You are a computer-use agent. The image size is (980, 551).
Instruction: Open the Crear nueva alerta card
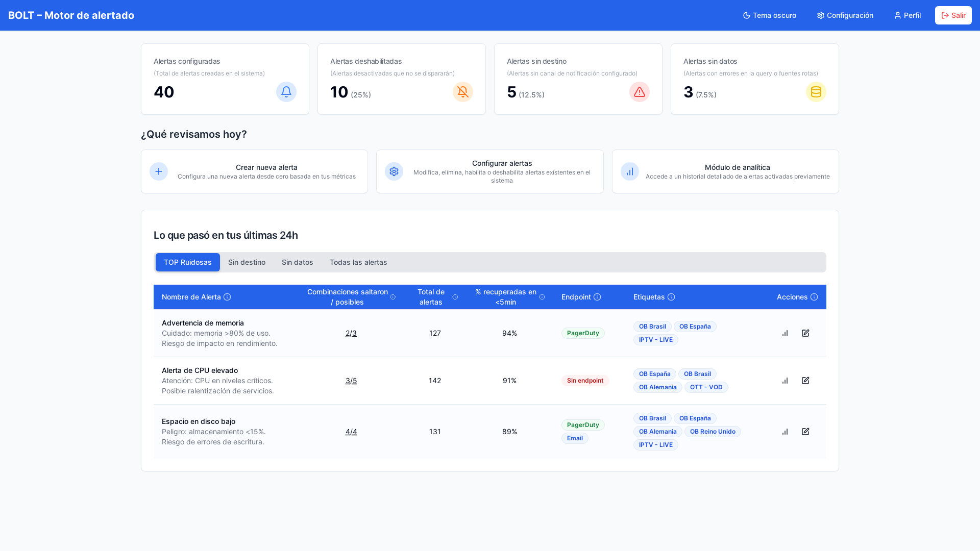[254, 171]
